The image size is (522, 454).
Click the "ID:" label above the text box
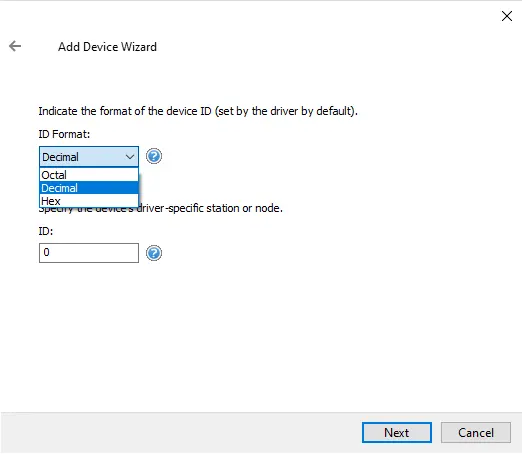pyautogui.click(x=46, y=231)
